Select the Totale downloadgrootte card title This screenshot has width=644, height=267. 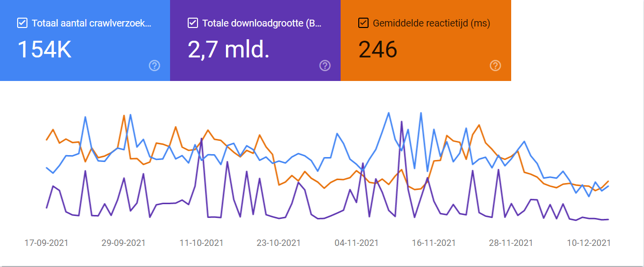point(262,23)
